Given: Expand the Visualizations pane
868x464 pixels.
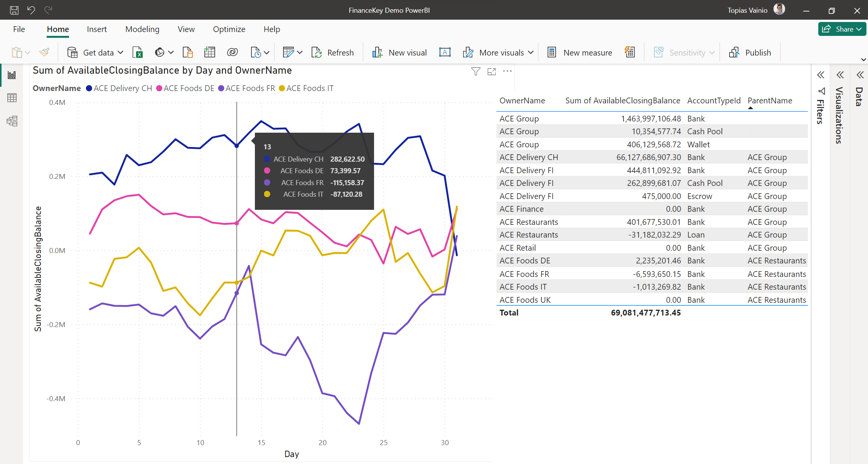Looking at the screenshot, I should click(x=840, y=75).
